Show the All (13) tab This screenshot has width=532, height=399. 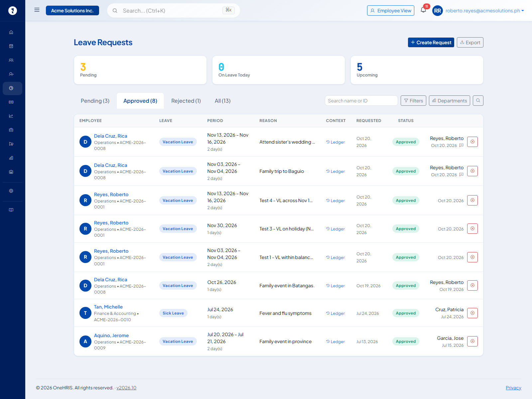pos(223,101)
